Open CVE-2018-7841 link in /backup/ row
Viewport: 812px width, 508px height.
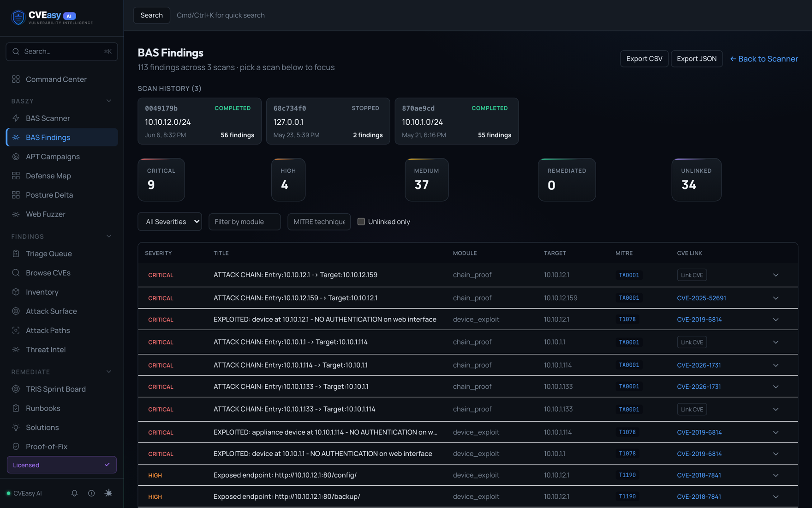pos(699,496)
